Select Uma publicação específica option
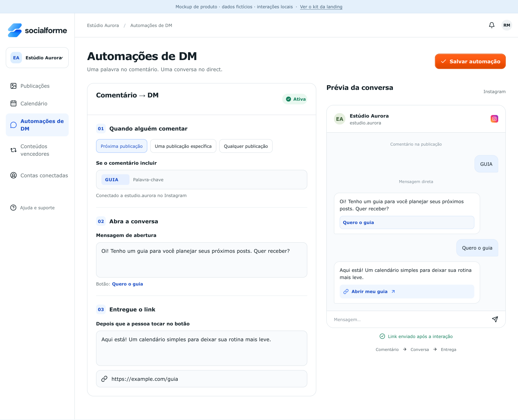The width and height of the screenshot is (518, 420). coord(183,146)
